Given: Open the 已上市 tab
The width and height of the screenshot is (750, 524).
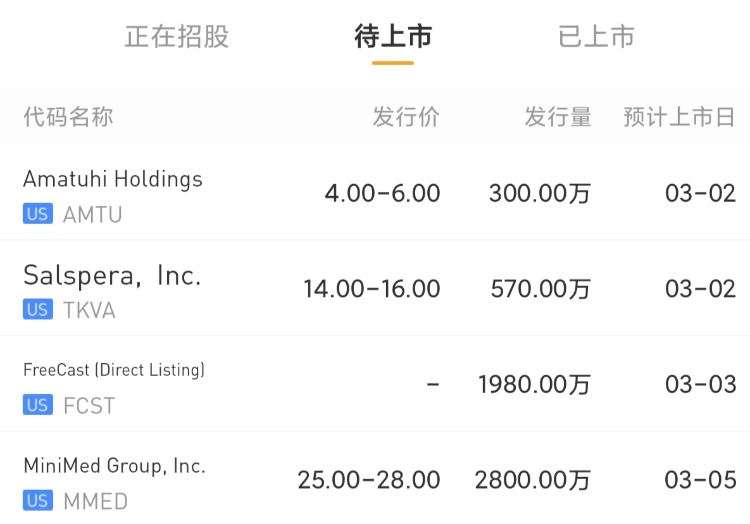Looking at the screenshot, I should tap(596, 37).
